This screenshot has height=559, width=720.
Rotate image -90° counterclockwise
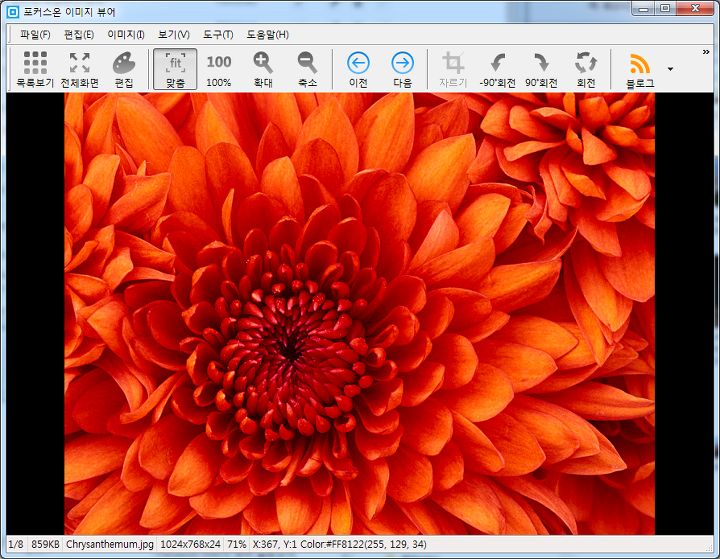coord(497,69)
